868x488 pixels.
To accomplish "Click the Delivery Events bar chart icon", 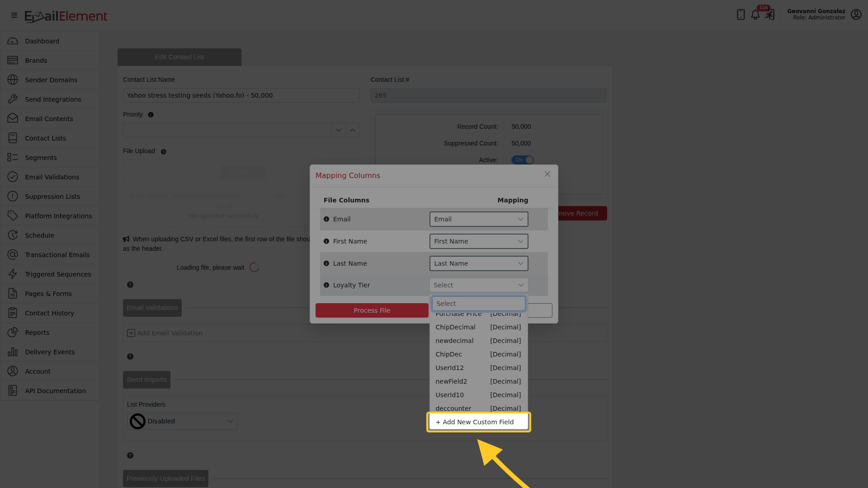I will coord(13,352).
